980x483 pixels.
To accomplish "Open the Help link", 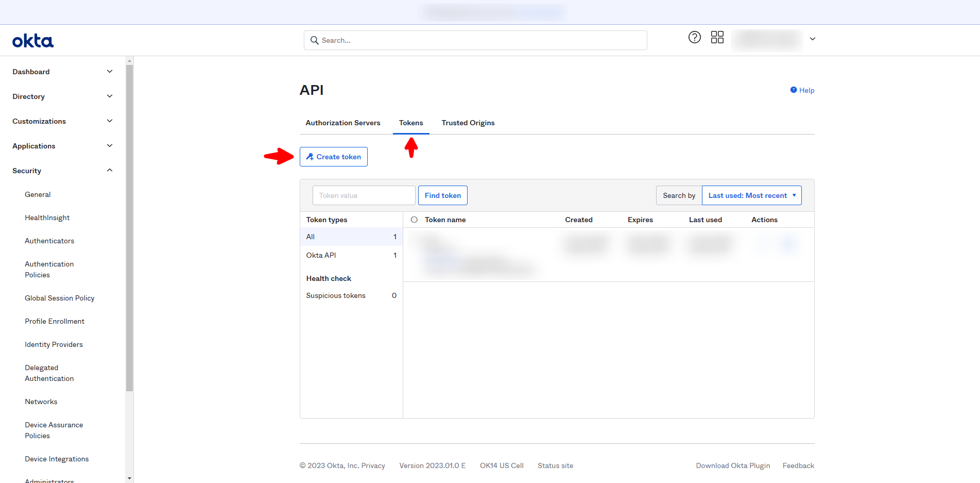I will coord(806,90).
